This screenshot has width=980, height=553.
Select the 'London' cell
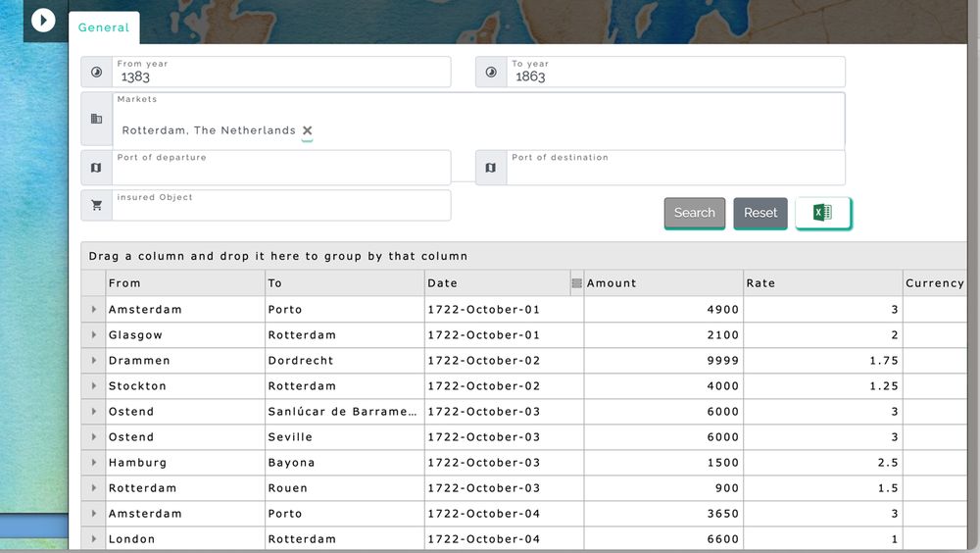pos(185,538)
